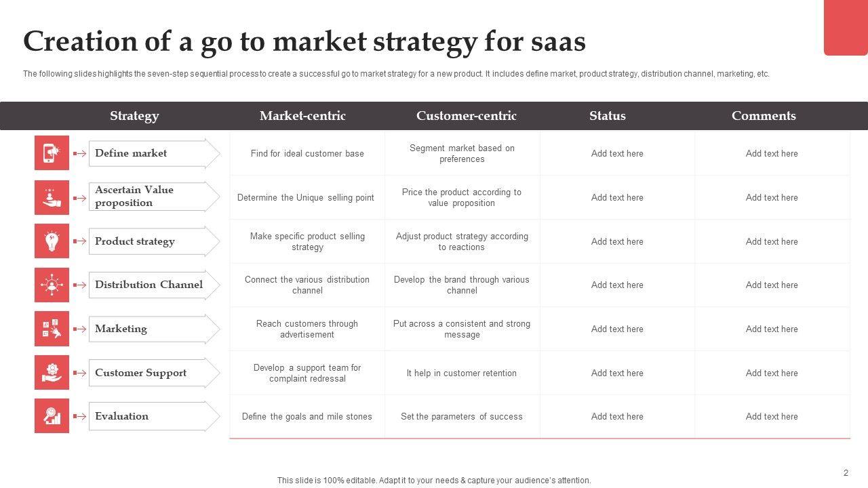Click Comments placeholder in Marketing row

click(x=772, y=329)
